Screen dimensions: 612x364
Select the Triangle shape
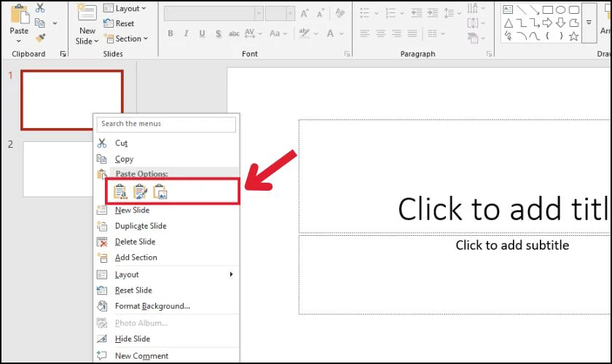[x=509, y=23]
